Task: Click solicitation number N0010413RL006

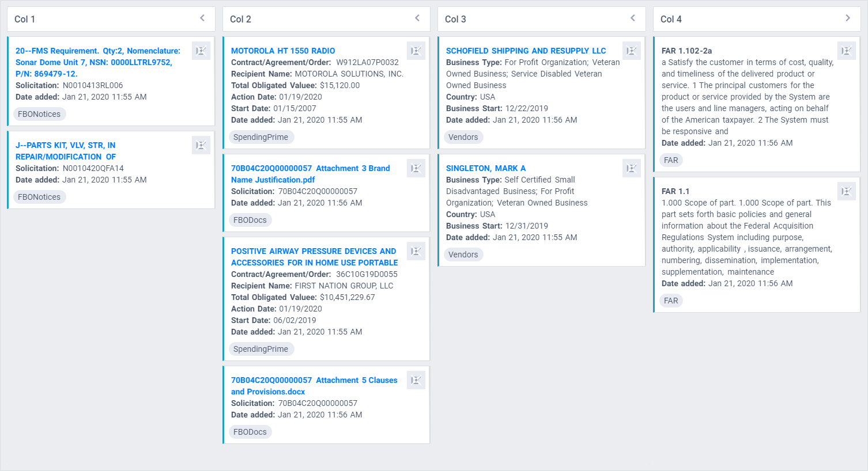Action: tap(93, 85)
